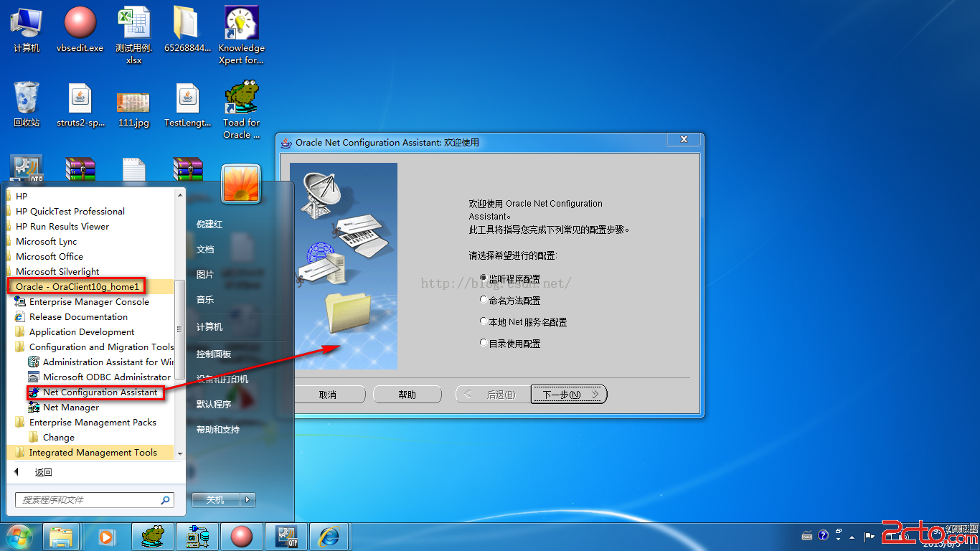Open 文档 from the Start menu
The width and height of the screenshot is (980, 551).
pyautogui.click(x=205, y=249)
